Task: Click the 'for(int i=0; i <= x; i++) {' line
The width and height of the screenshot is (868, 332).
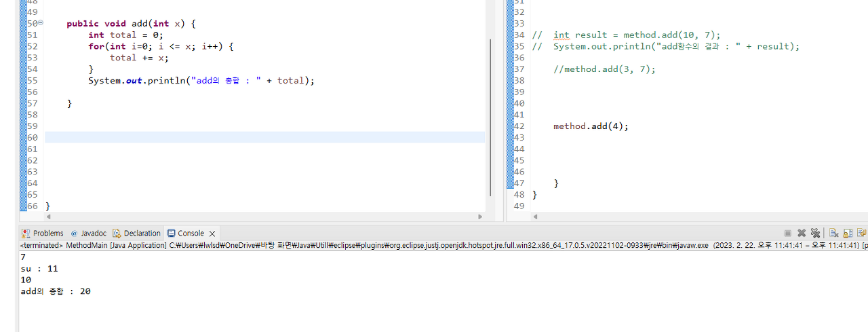Action: pyautogui.click(x=161, y=46)
